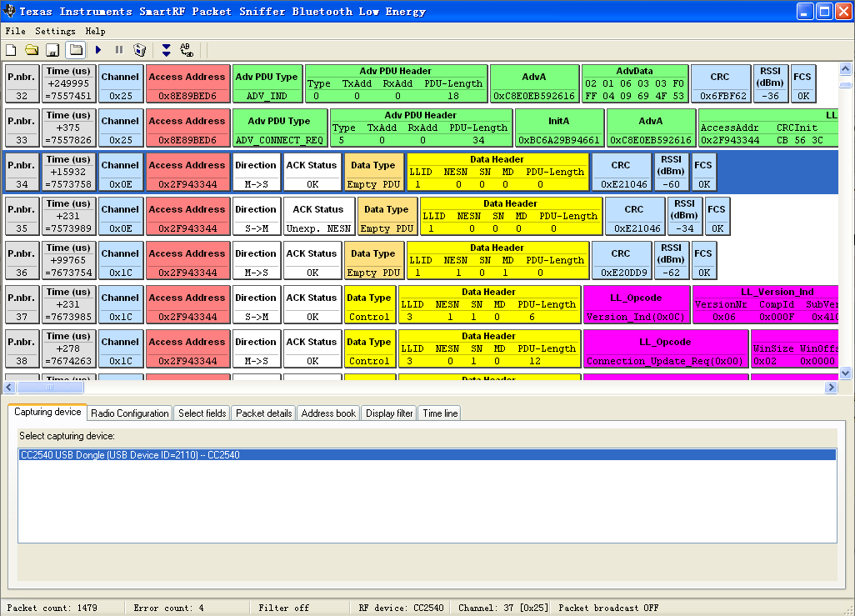855x616 pixels.
Task: Click the Channel 0x0E cell of packet 35
Action: (x=120, y=216)
